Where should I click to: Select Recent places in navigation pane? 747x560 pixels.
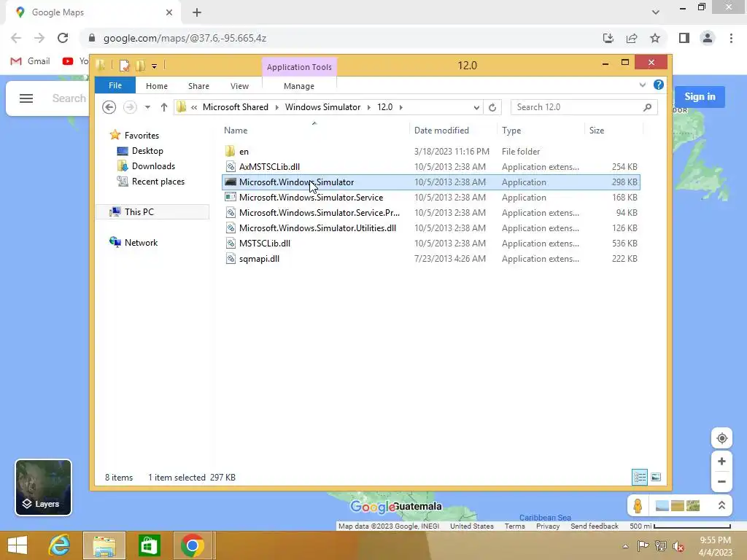pos(158,182)
